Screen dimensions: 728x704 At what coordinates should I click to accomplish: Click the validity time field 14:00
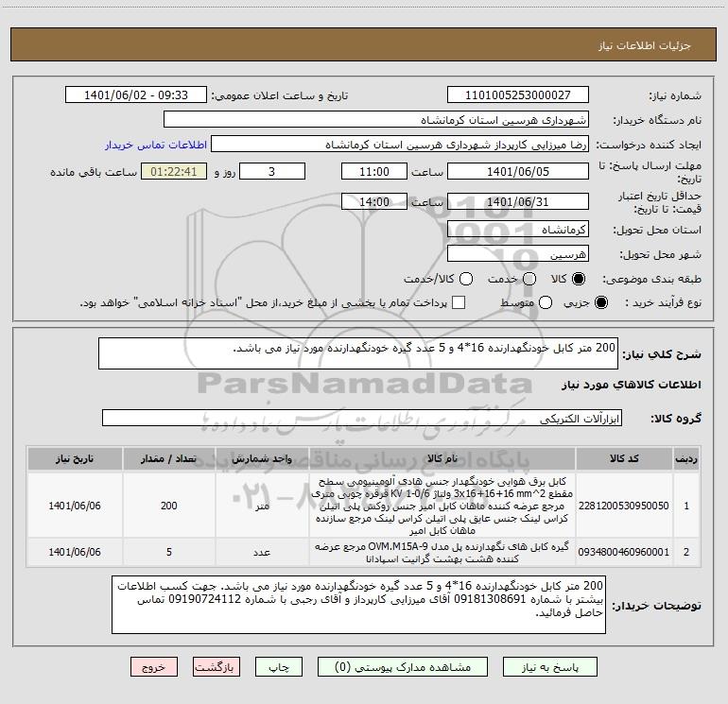click(374, 201)
